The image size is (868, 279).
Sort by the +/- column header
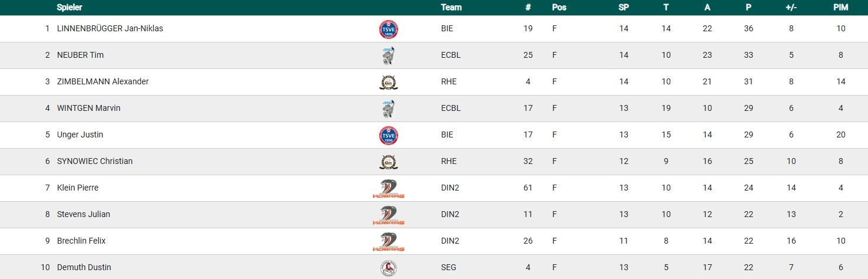[791, 8]
